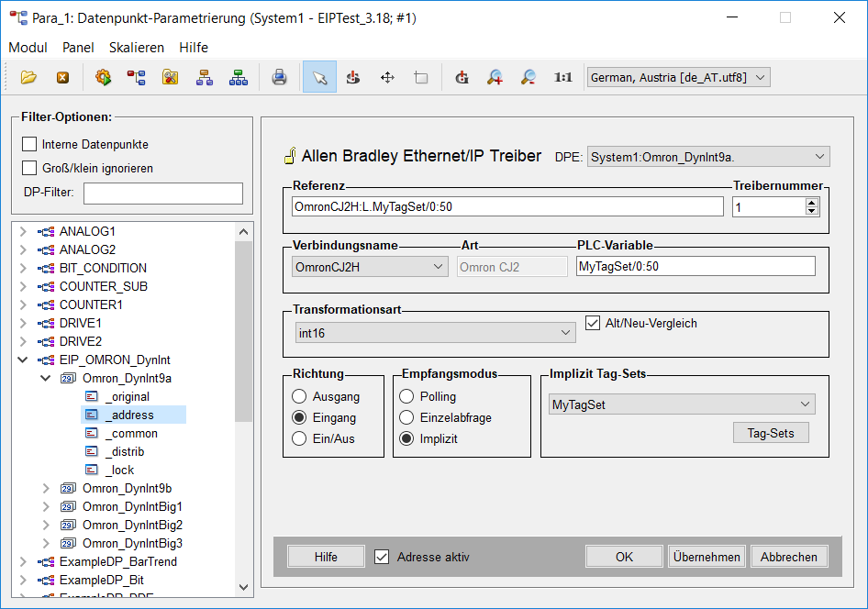Click the printer icon
This screenshot has width=868, height=609.
(x=280, y=77)
